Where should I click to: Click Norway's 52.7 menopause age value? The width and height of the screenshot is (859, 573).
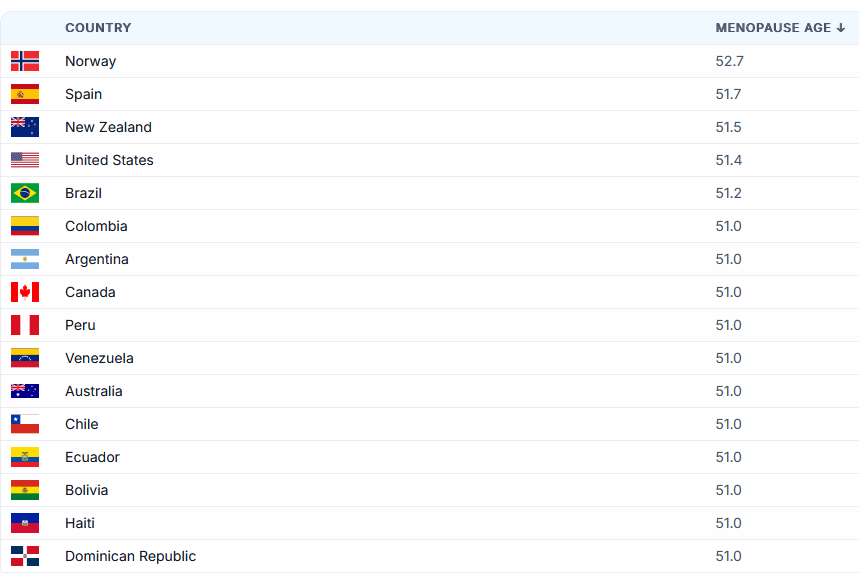pyautogui.click(x=729, y=61)
